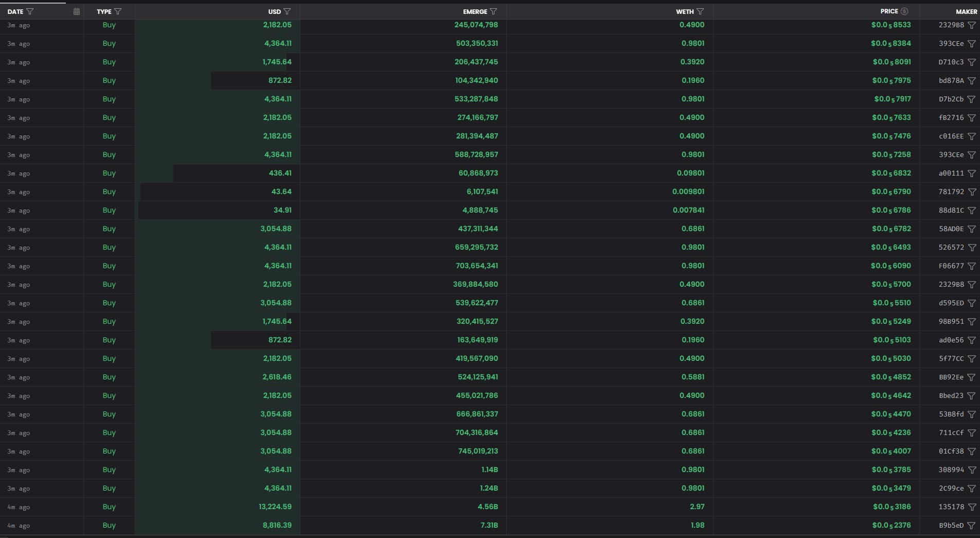Open the calendar date picker icon
The width and height of the screenshot is (980, 538).
77,11
